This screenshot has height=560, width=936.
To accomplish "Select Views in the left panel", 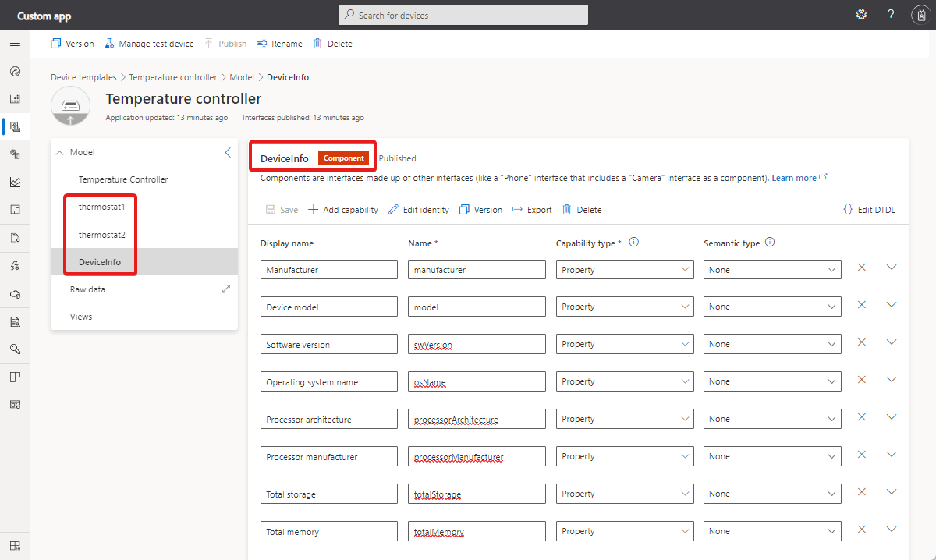I will pos(80,317).
